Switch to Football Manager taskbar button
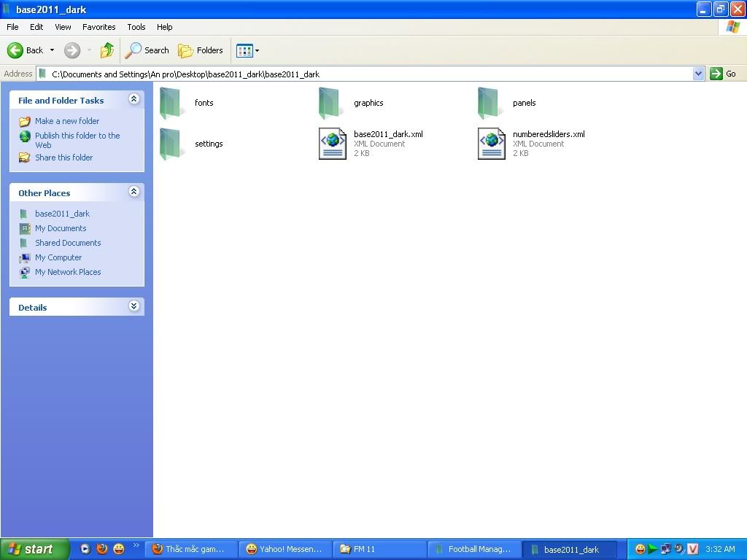The height and width of the screenshot is (560, 747). coord(474,550)
